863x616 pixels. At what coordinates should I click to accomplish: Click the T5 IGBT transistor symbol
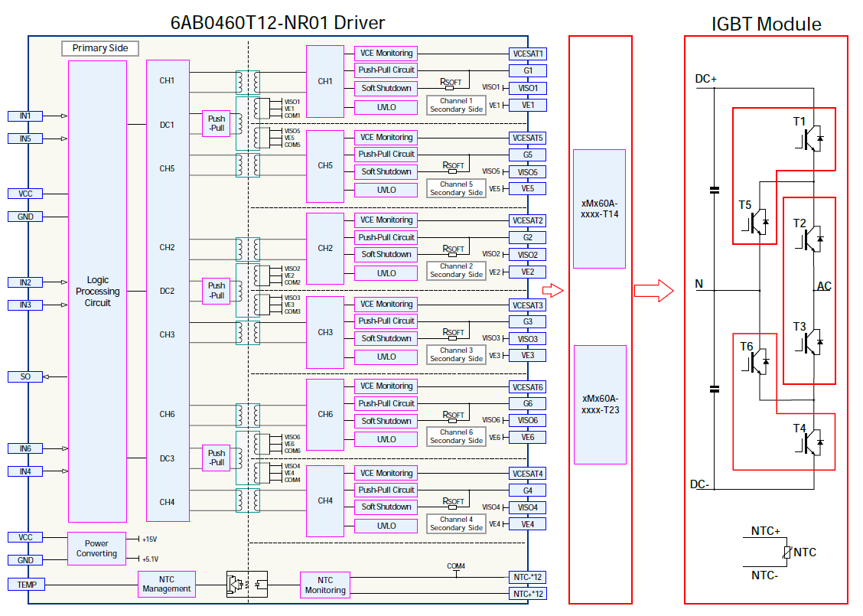point(758,222)
